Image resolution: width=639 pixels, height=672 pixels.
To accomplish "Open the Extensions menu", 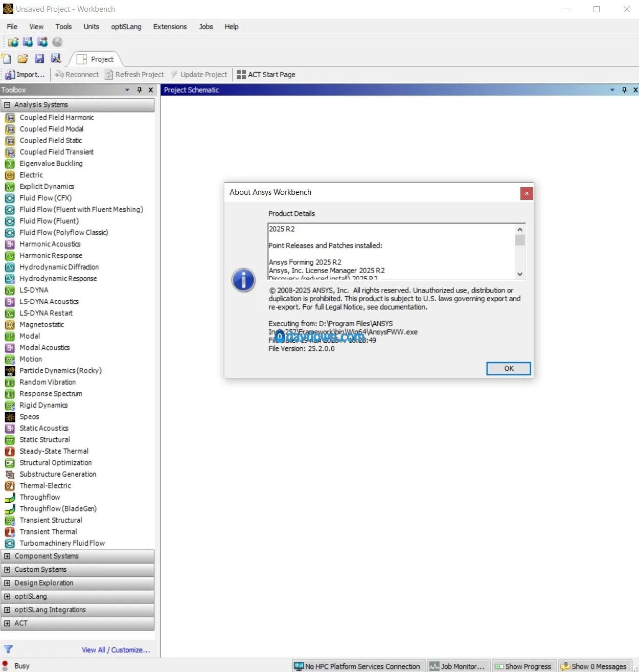I will [x=170, y=27].
